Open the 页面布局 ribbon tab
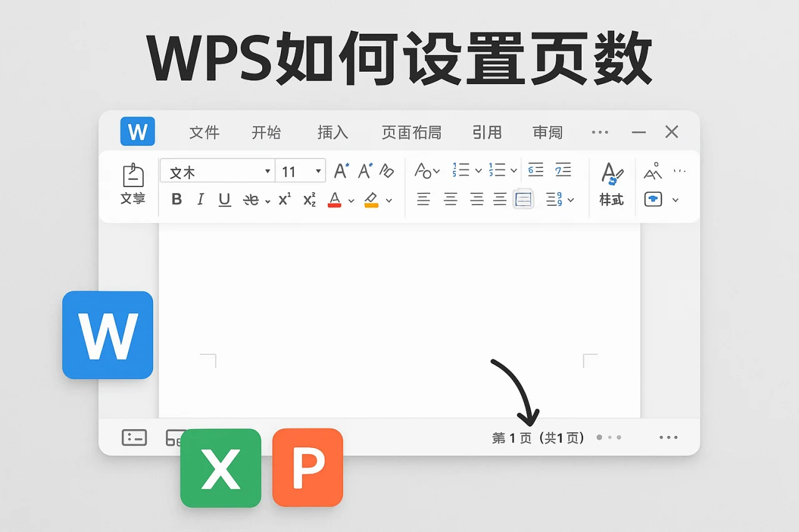 click(411, 132)
